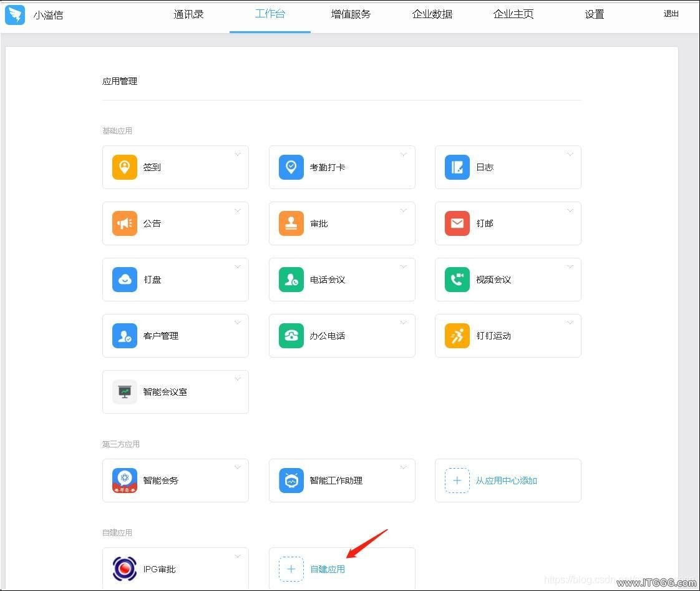Expand the 签到 card dropdown arrow
The height and width of the screenshot is (591, 700).
pos(238,154)
